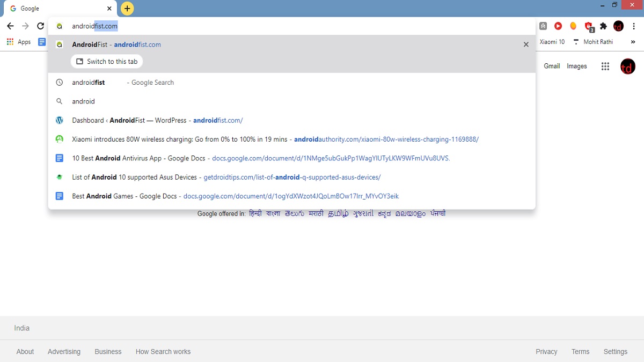Viewport: 644px width, 362px height.
Task: Open Images from the Google page header
Action: (x=577, y=66)
